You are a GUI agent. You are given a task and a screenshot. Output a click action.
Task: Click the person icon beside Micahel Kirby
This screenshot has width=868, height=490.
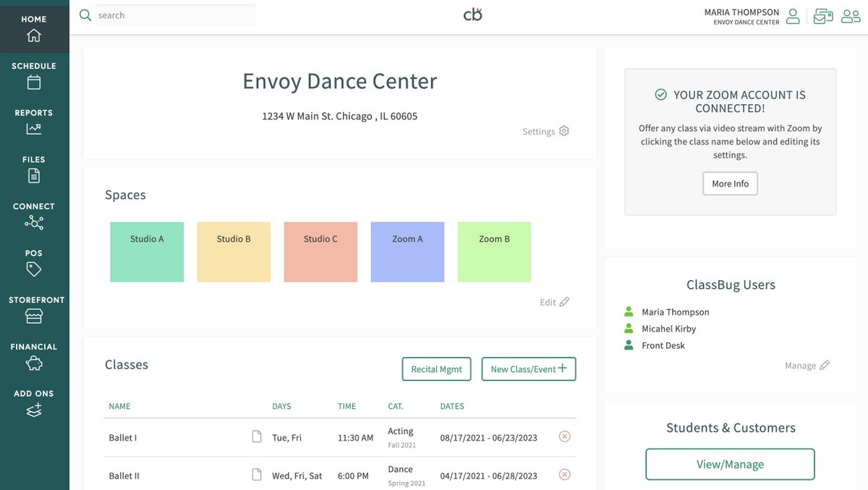pyautogui.click(x=629, y=329)
